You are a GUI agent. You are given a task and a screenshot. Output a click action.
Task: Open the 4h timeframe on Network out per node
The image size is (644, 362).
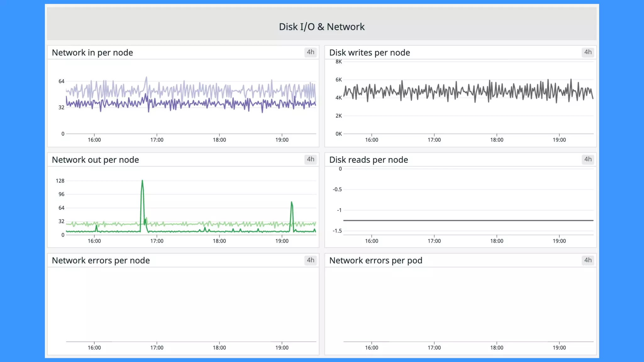pos(310,159)
